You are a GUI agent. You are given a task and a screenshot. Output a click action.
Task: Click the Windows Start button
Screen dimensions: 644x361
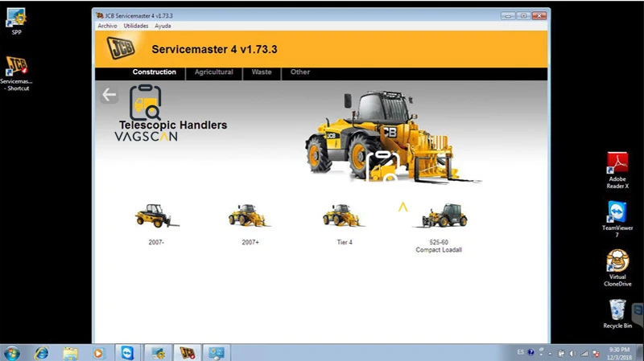tap(11, 353)
